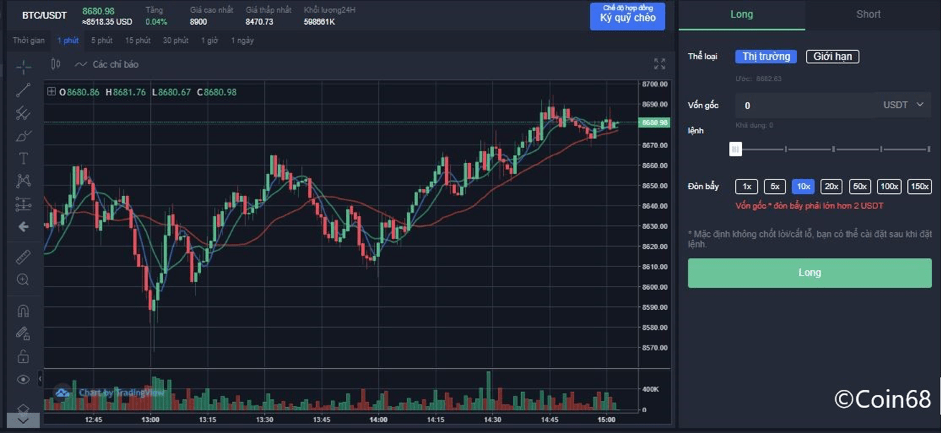941x433 pixels.
Task: Toggle the magnet mode icon
Action: tap(23, 311)
